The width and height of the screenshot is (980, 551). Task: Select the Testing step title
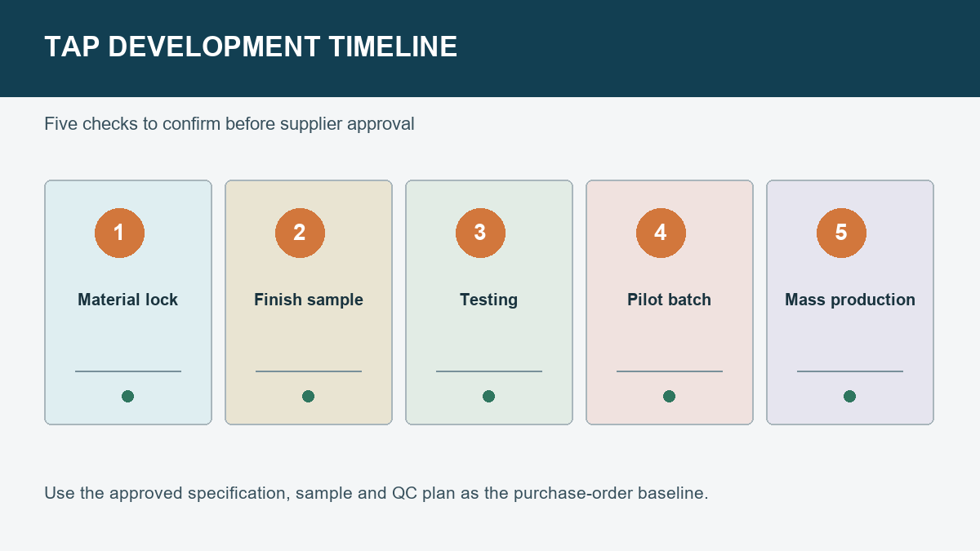(488, 300)
